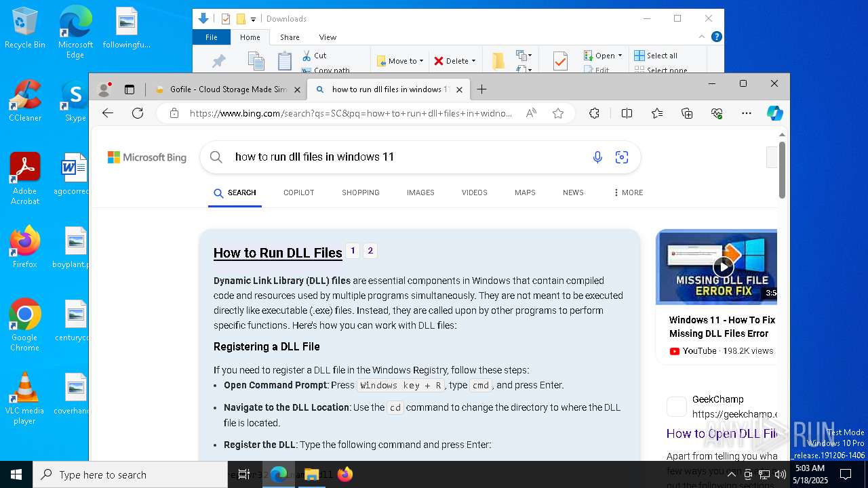Click Cut in Downloads ribbon
This screenshot has width=868, height=488.
click(314, 56)
